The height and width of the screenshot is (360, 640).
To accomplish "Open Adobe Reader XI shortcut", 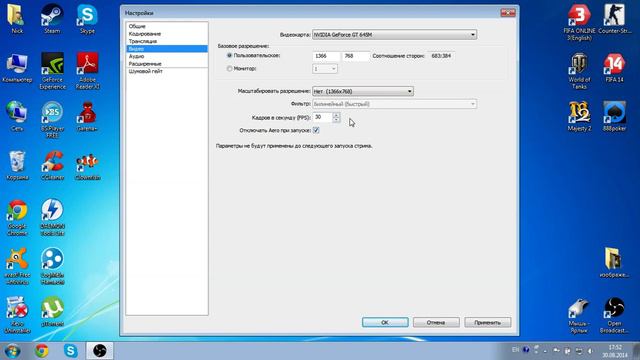I will 87,71.
